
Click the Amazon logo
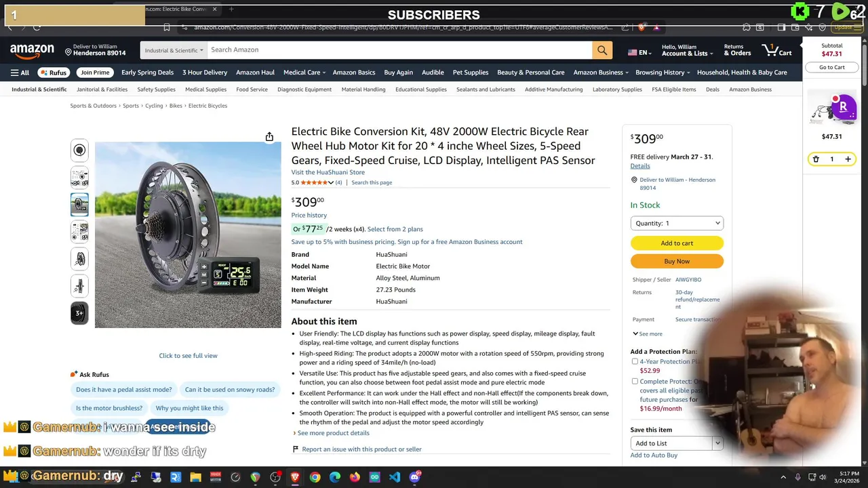tap(32, 51)
